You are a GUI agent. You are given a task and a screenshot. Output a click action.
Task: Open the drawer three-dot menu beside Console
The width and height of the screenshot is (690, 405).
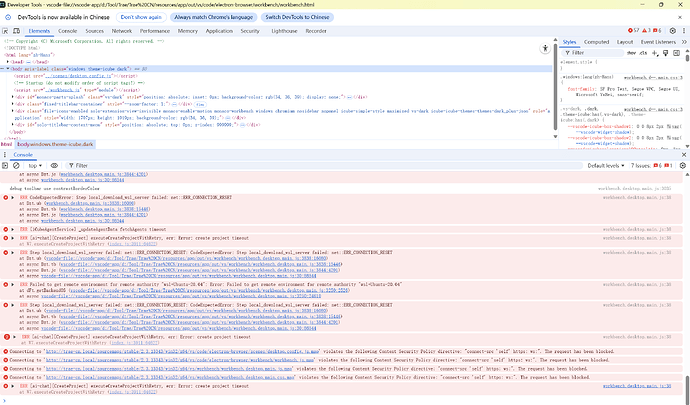[5, 155]
